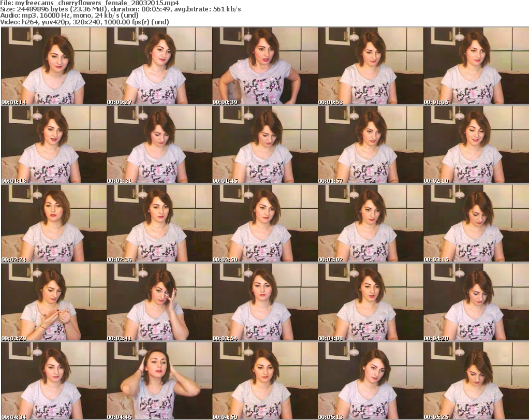Select the frame stamped 00:02:10
Viewport: 530px width, 420px height.
[x=476, y=144]
